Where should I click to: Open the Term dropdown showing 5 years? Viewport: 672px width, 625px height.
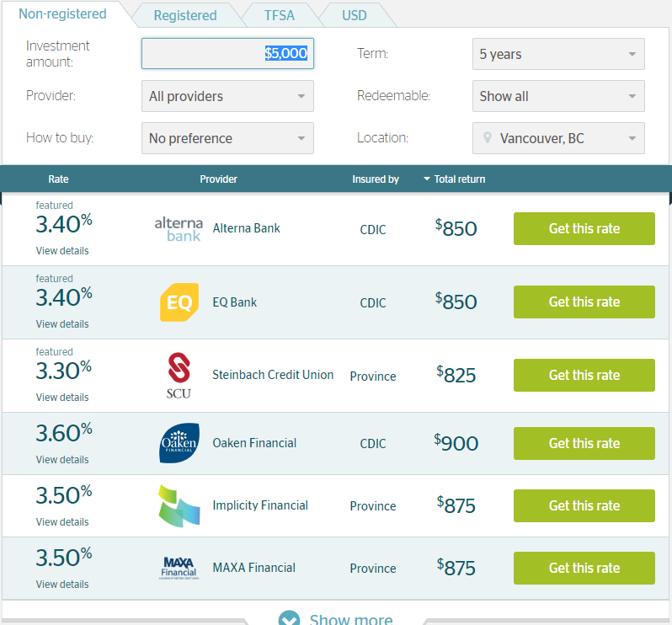558,54
